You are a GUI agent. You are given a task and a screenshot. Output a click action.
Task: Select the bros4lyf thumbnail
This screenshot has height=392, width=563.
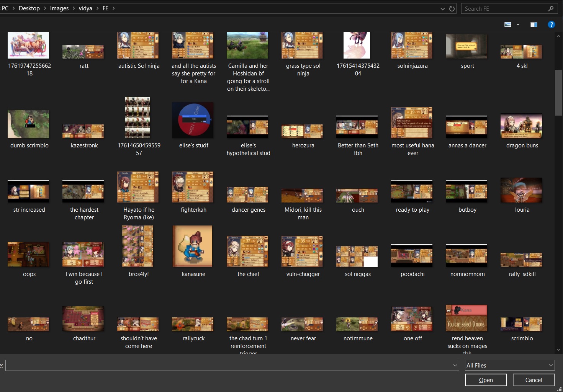(138, 246)
